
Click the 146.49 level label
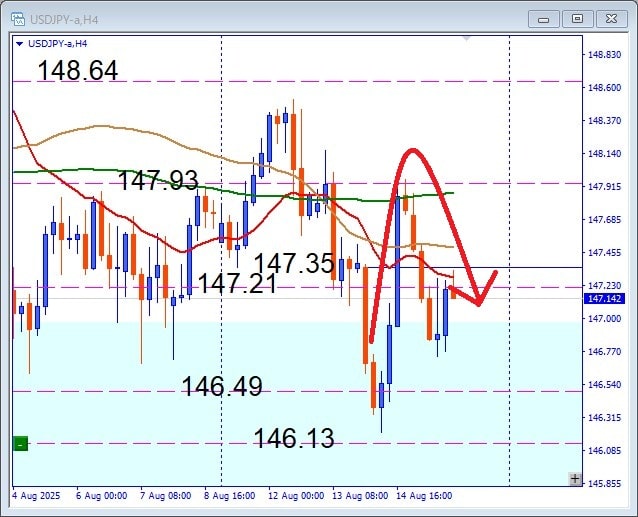pyautogui.click(x=222, y=386)
